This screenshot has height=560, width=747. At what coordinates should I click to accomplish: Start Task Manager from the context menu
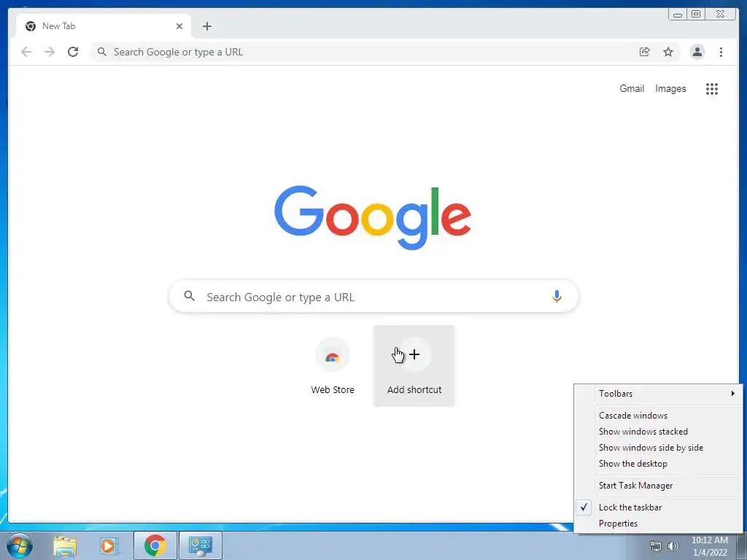point(659,485)
